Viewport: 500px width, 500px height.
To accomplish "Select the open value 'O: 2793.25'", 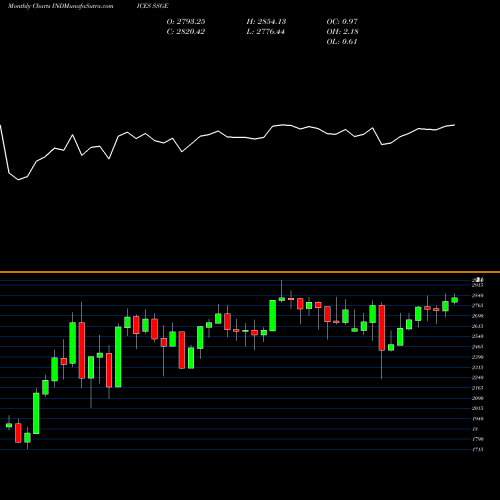I will point(186,22).
